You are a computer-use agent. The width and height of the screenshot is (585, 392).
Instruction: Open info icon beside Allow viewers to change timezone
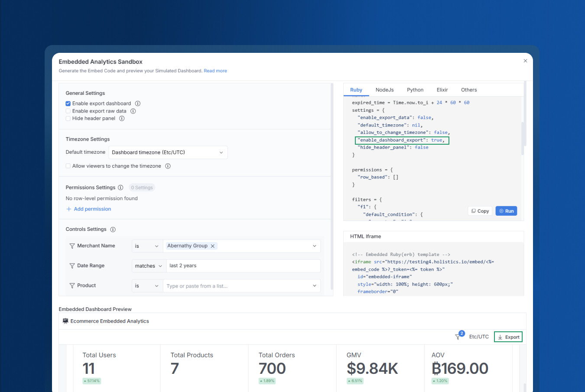pos(168,166)
